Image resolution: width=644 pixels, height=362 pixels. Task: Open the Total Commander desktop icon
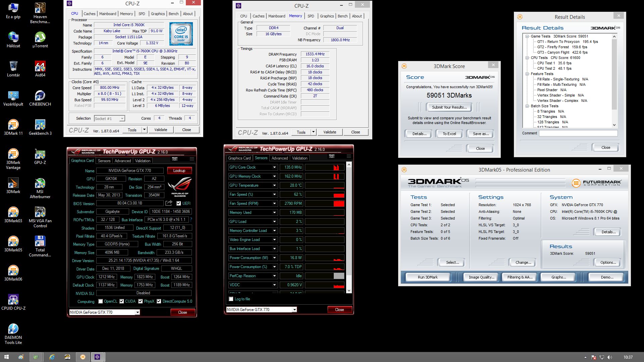pos(40,246)
